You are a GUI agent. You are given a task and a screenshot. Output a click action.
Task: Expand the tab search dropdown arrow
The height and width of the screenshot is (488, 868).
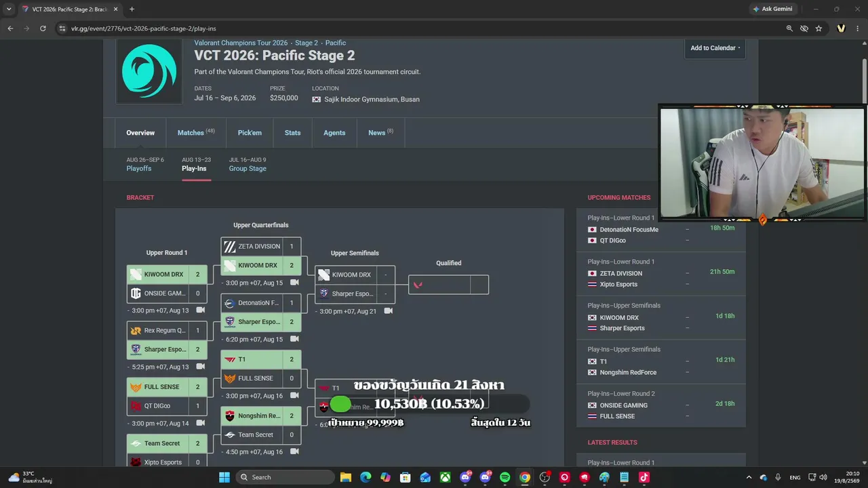[9, 9]
